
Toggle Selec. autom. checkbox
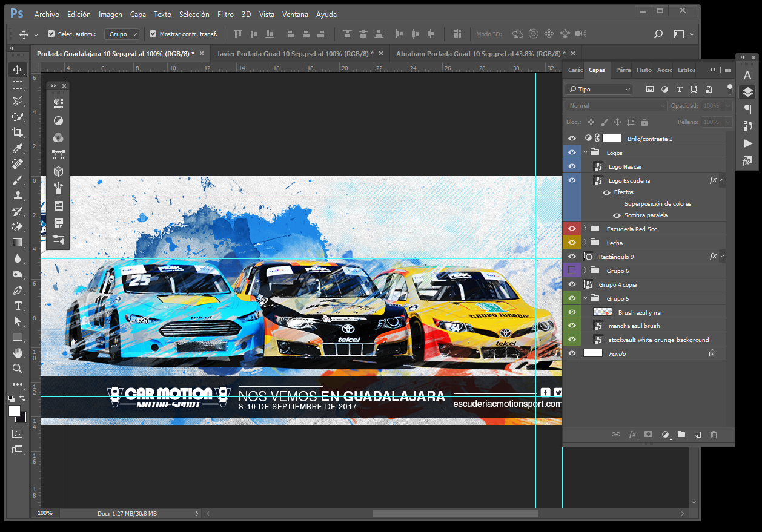pyautogui.click(x=51, y=34)
